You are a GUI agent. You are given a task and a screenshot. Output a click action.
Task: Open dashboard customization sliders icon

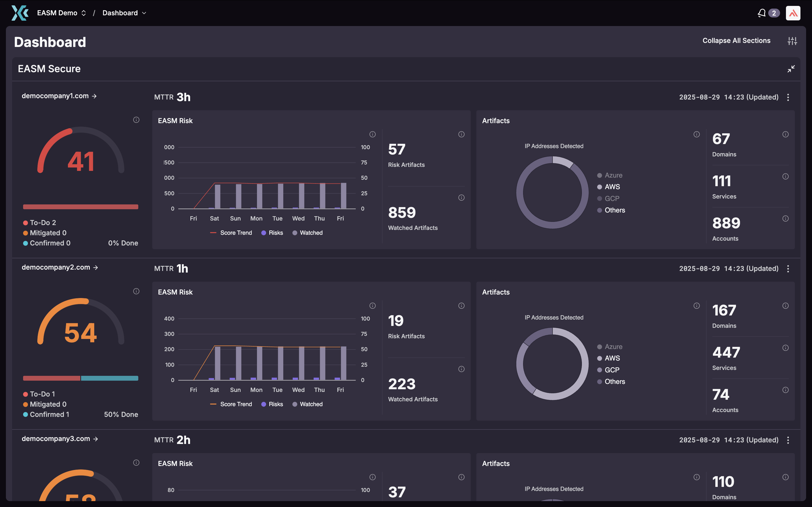point(793,41)
